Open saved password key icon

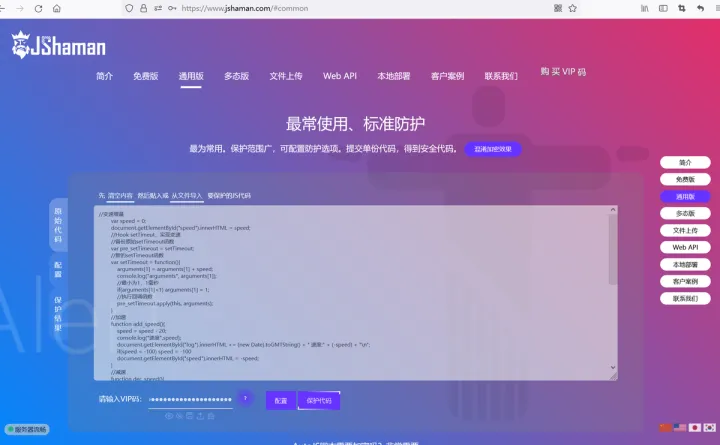click(172, 8)
